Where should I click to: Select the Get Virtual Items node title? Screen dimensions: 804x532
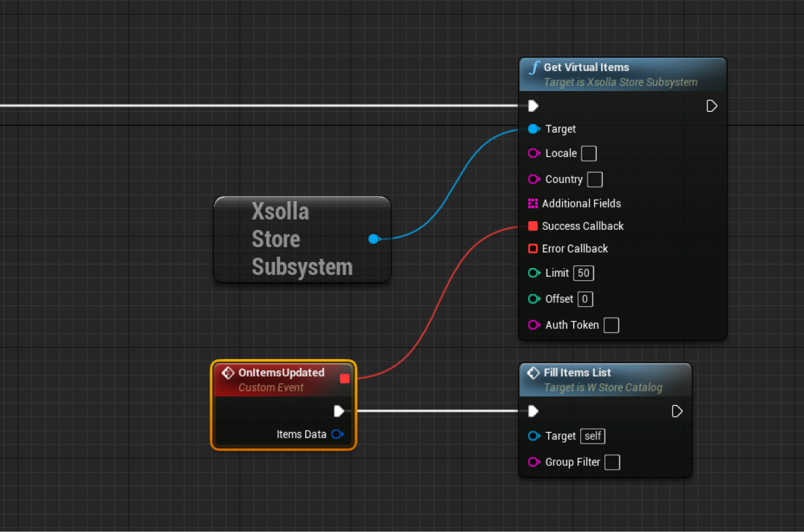(586, 67)
